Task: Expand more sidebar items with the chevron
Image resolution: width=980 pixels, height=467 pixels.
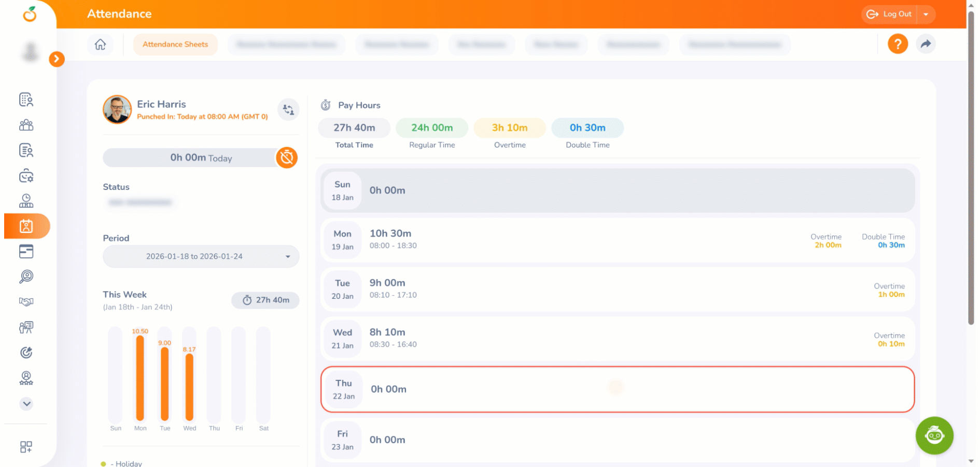Action: click(x=26, y=404)
